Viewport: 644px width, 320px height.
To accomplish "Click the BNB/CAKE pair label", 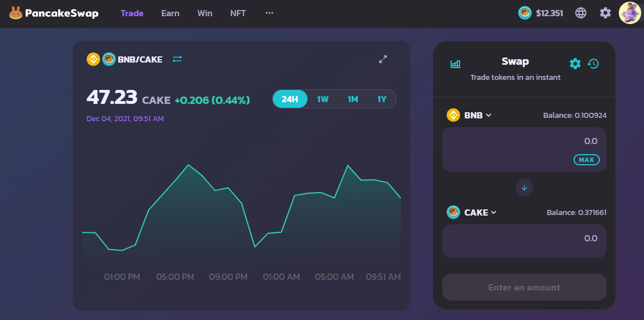I will click(x=140, y=60).
